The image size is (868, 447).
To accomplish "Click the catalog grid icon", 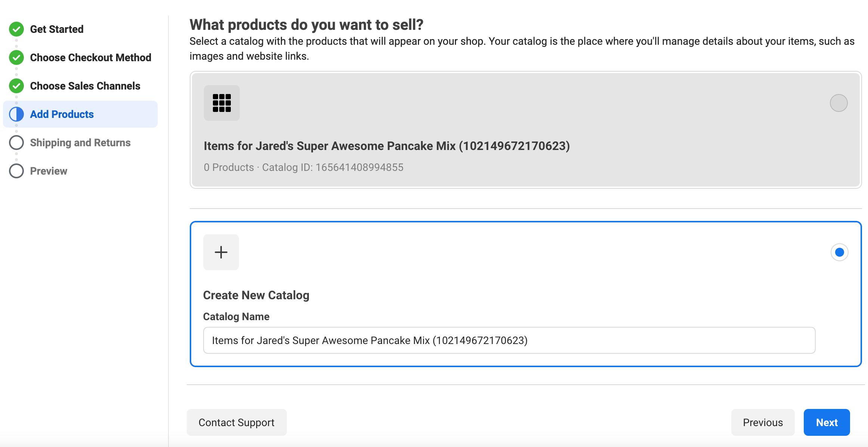I will pos(221,103).
